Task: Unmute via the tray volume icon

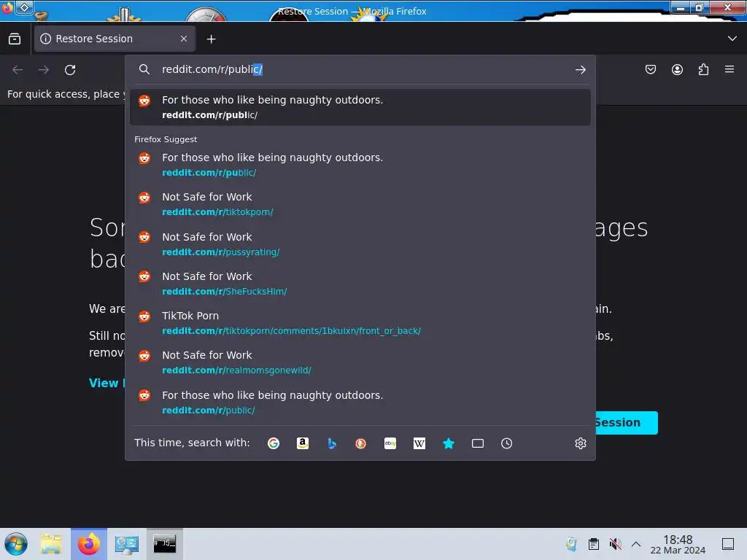Action: (615, 544)
